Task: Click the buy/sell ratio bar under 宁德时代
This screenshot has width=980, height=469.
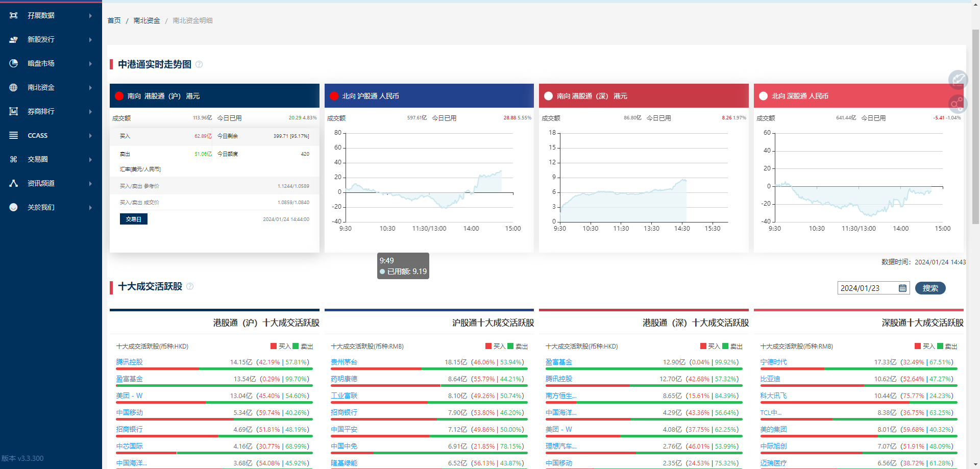Action: [859, 368]
